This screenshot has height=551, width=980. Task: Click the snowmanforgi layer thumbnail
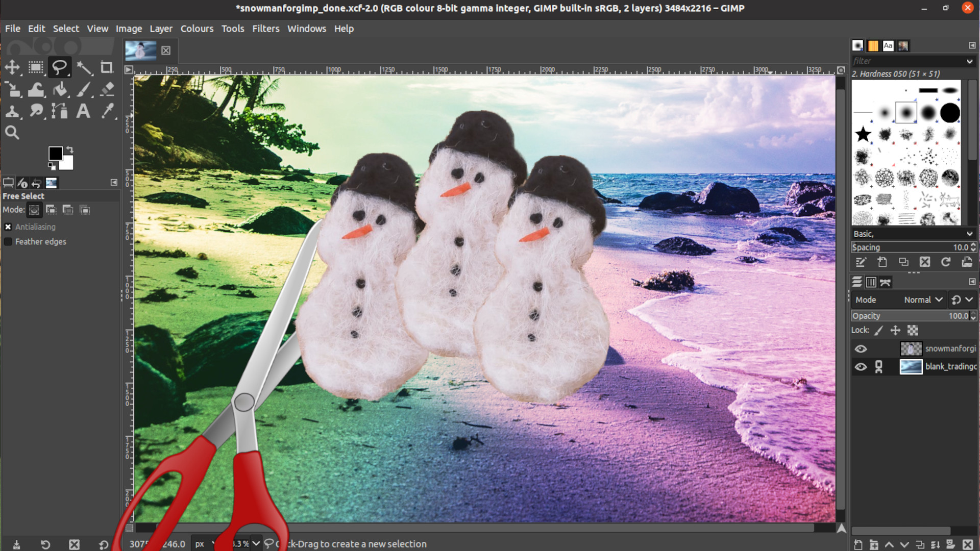pos(910,348)
